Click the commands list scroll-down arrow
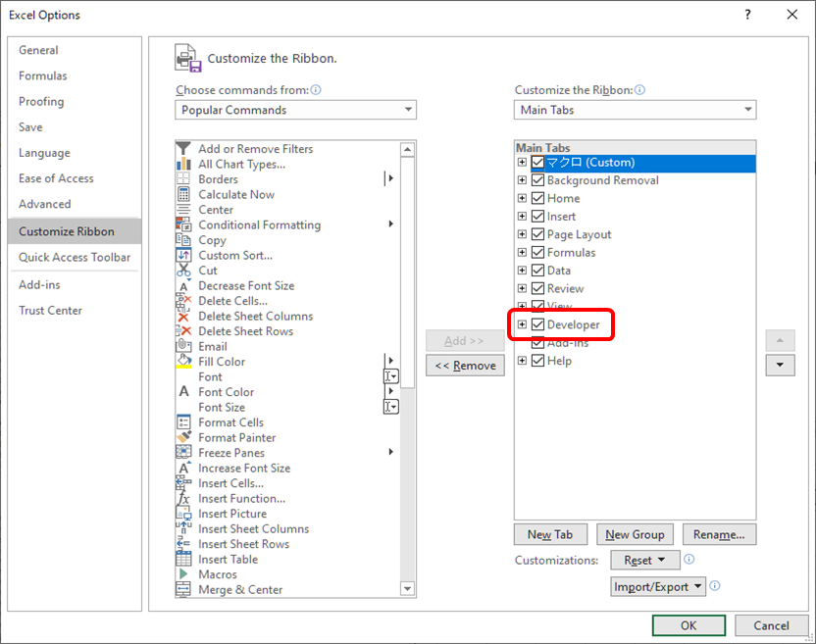 pos(407,589)
